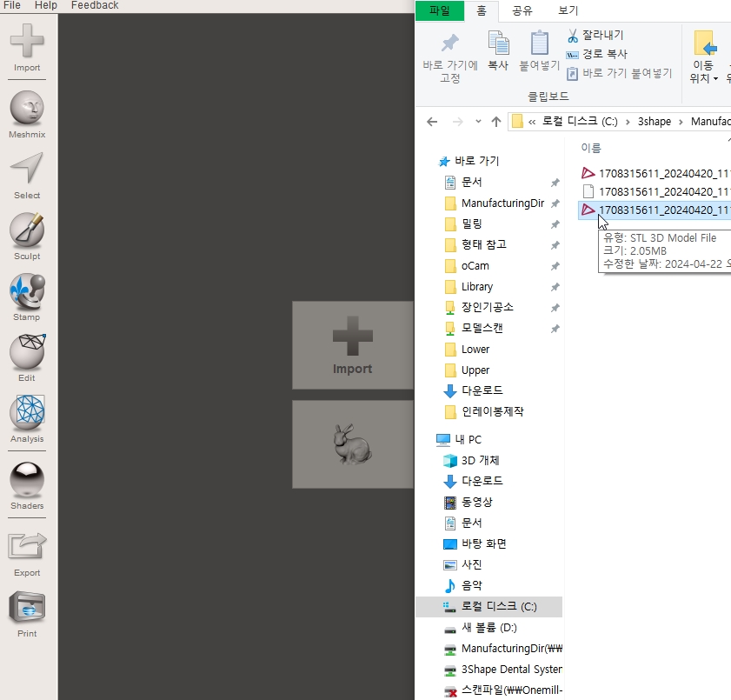The width and height of the screenshot is (731, 700).
Task: Select 로컬 디스크 (C:) drive in tree
Action: 489,607
